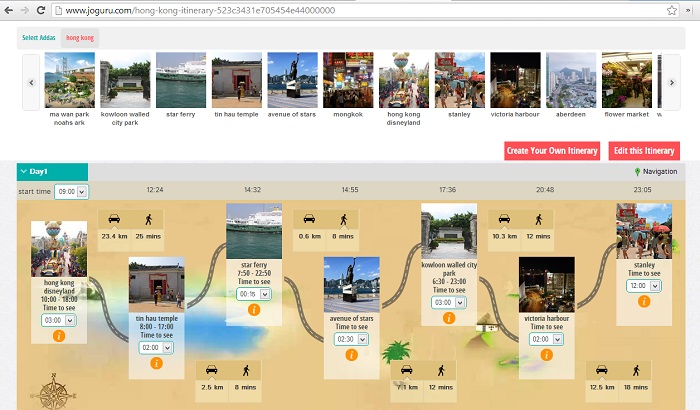
Task: Select car icon above 7.1 km
Action: pos(407,370)
